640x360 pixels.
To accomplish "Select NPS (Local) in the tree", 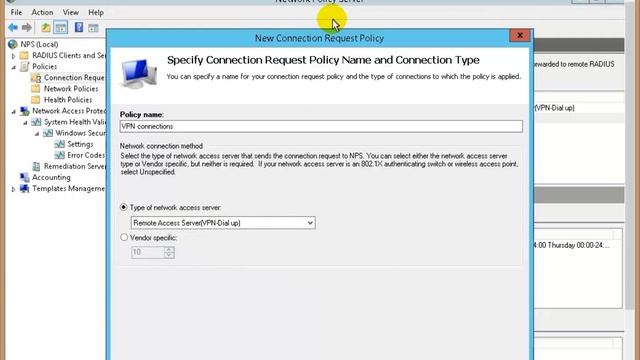I will click(39, 44).
